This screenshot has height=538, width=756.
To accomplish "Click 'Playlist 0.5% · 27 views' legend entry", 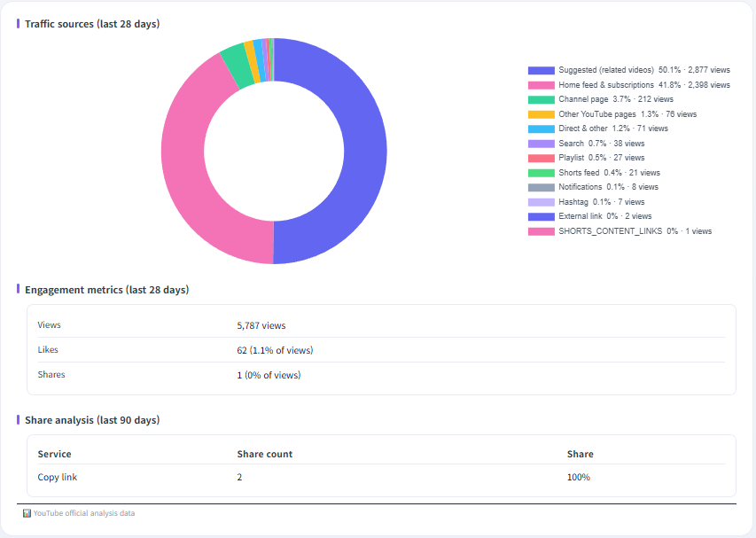I will 601,158.
